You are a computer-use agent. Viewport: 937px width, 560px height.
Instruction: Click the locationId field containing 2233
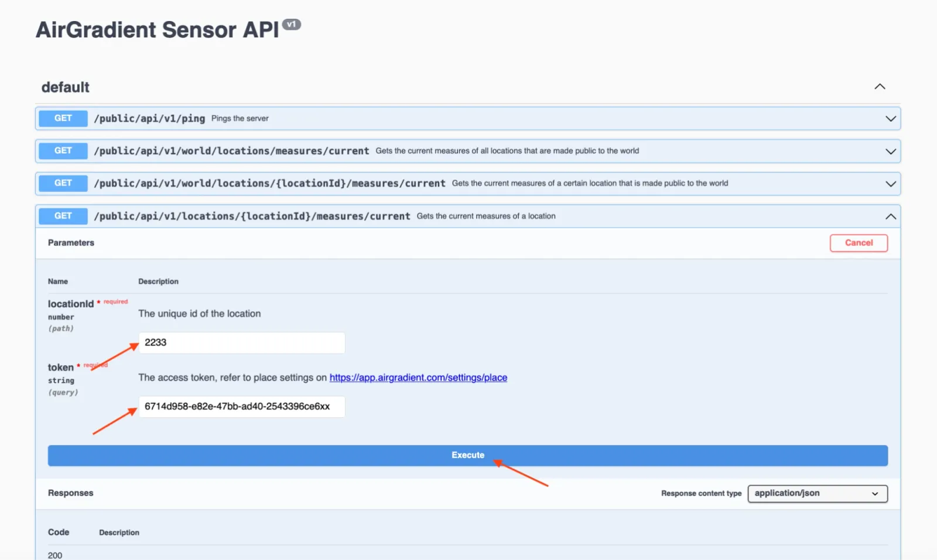pyautogui.click(x=241, y=343)
